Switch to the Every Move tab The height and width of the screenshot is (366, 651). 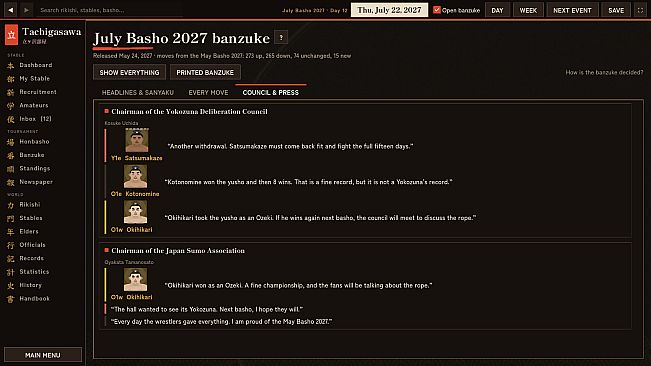208,93
